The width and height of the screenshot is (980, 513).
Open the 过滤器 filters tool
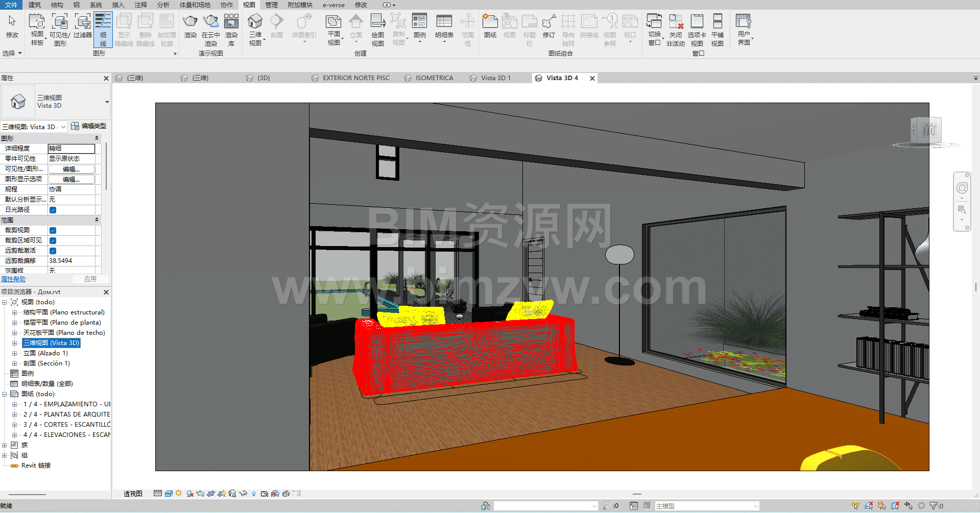point(83,27)
